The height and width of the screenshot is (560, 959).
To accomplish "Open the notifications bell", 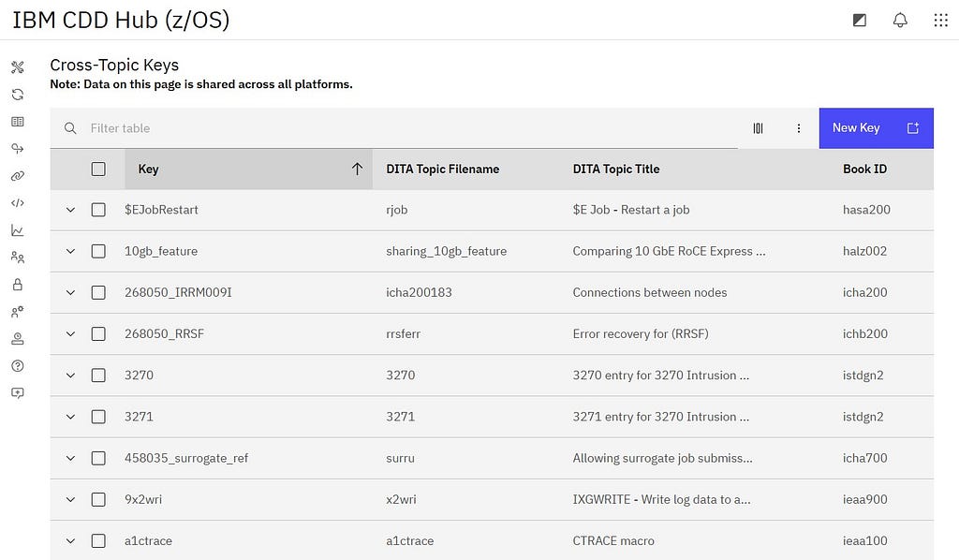I will (900, 20).
